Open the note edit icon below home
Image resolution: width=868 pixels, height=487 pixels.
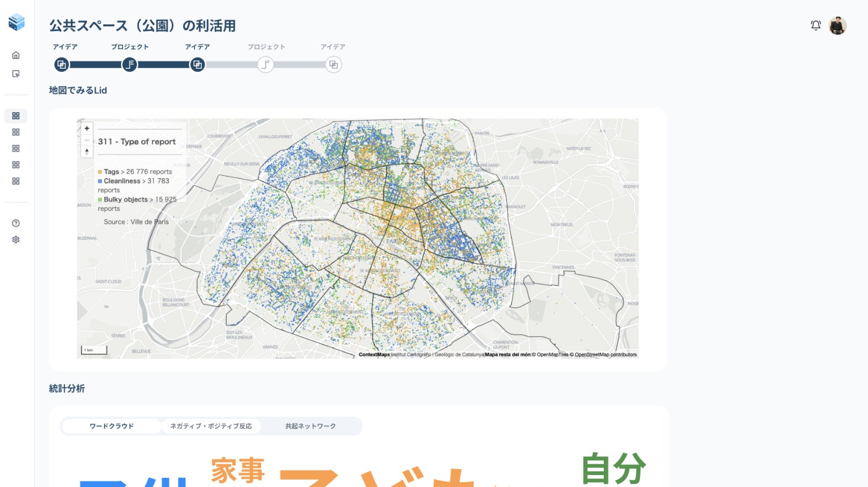16,74
